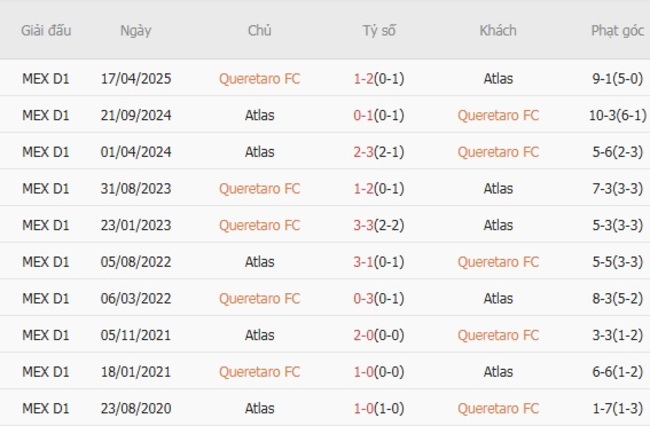Click the "Ngày" date column header
The height and width of the screenshot is (426, 650).
[x=136, y=31]
